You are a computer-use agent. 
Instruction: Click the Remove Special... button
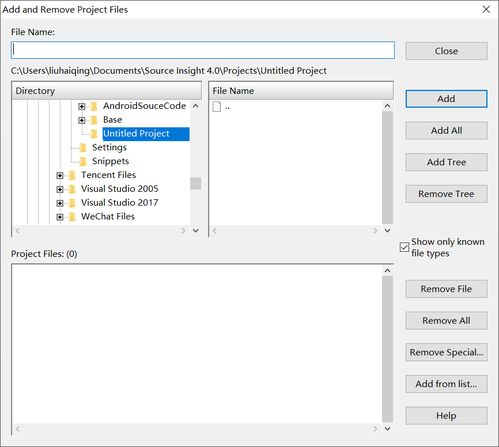446,352
